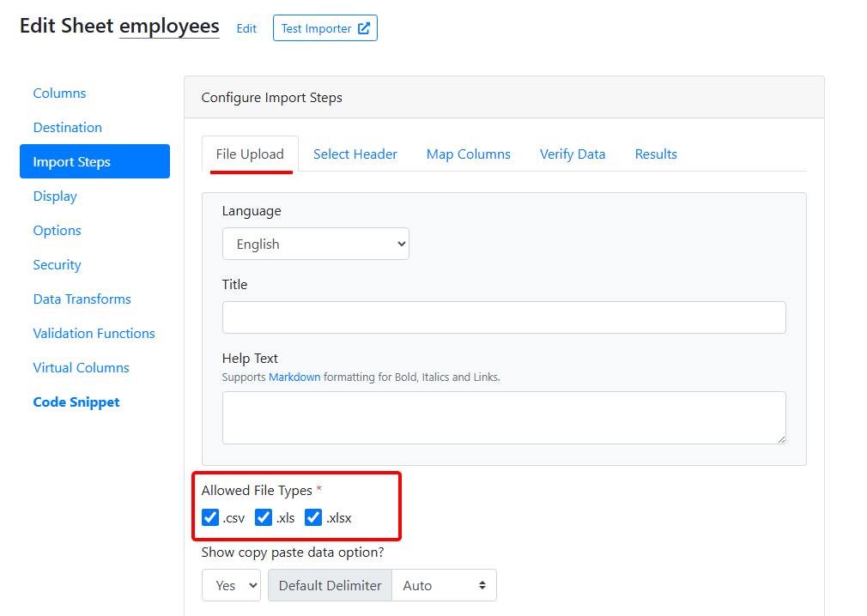Toggle the .csv file type checkbox

click(x=210, y=517)
